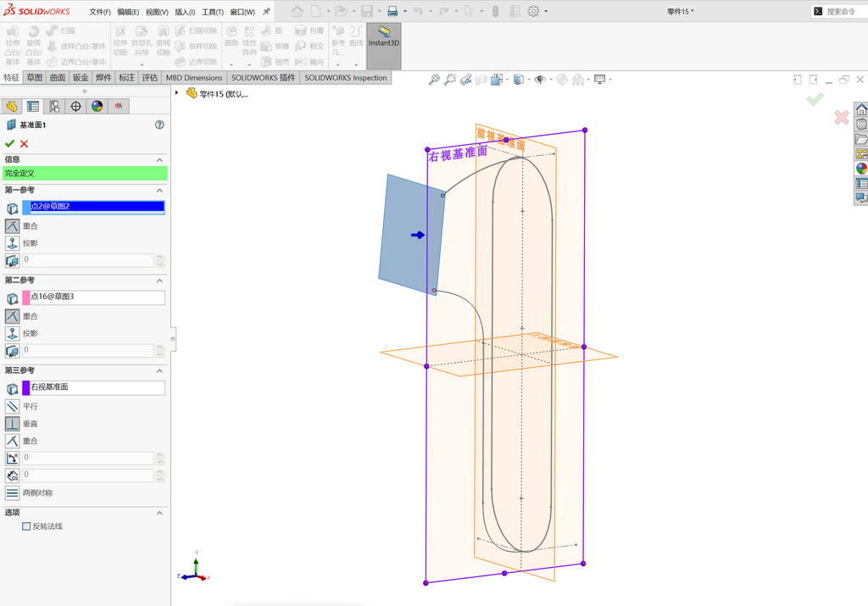Open SOLIDWORKS Resources home pane icon

click(x=861, y=109)
